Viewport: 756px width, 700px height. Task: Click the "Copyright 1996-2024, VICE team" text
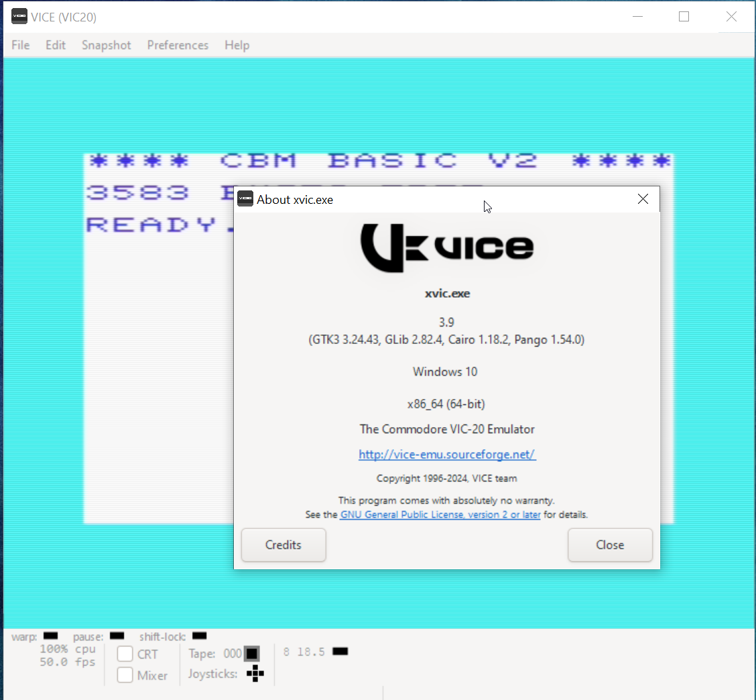coord(446,479)
